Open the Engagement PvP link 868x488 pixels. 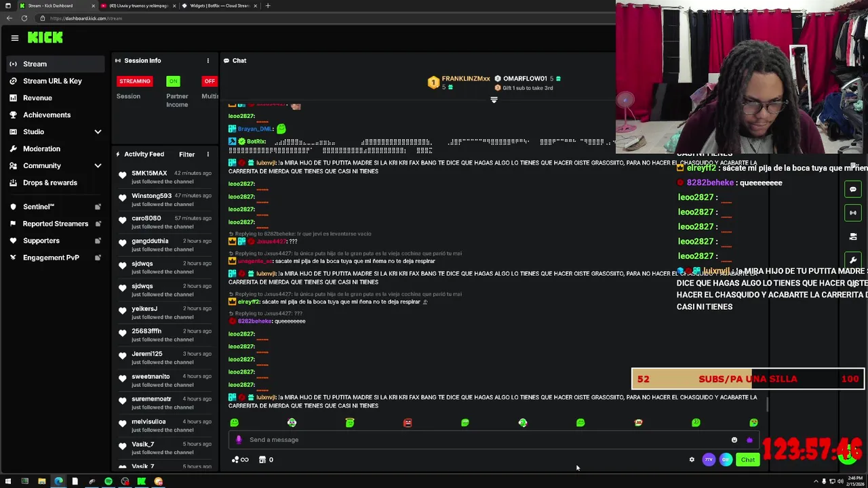pos(56,258)
